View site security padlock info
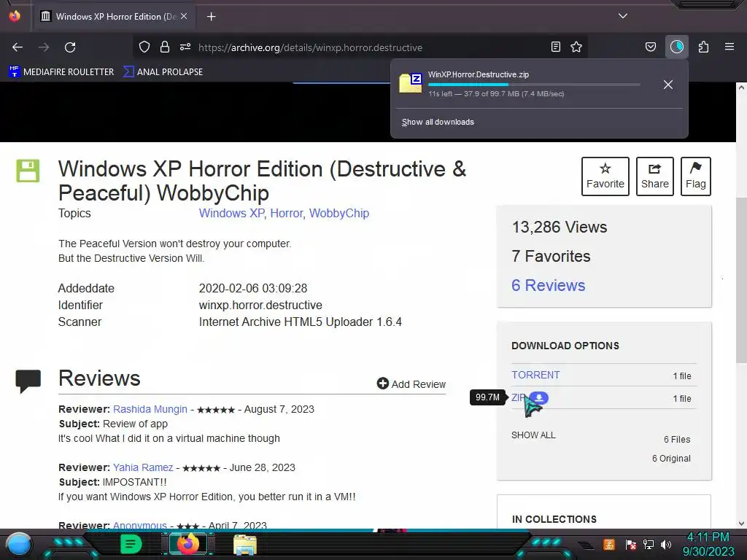 [165, 47]
